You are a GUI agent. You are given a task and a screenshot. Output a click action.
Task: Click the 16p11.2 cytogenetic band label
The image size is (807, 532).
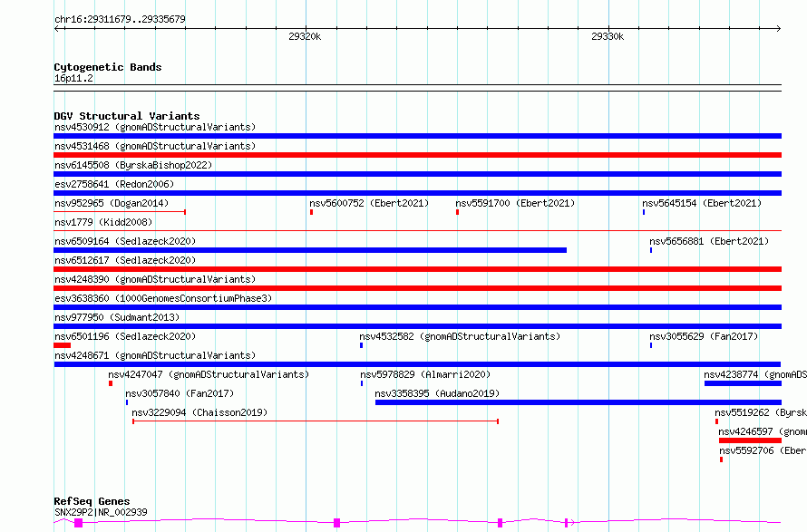click(73, 78)
